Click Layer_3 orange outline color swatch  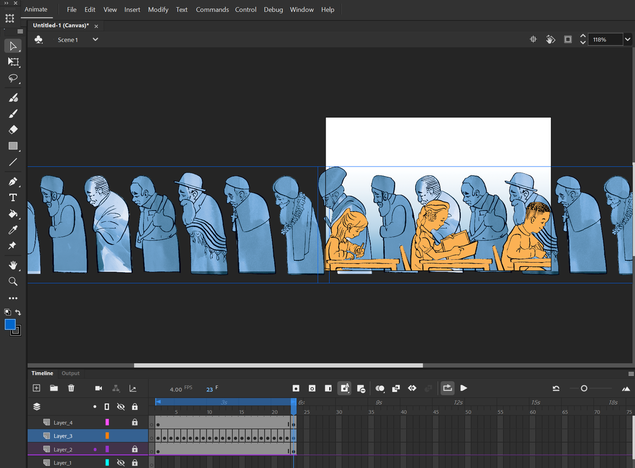click(107, 436)
